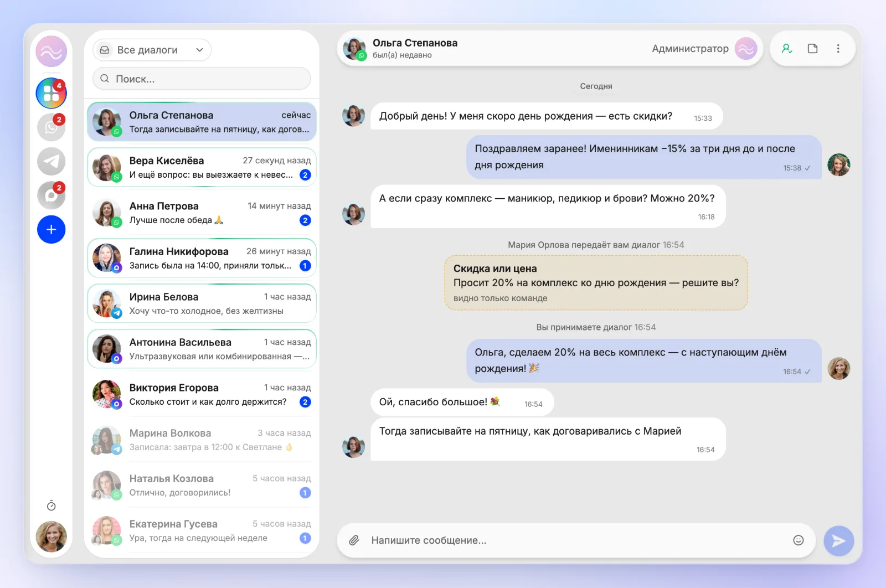
Task: Click the "Администратор" label in the chat header
Action: click(x=690, y=49)
